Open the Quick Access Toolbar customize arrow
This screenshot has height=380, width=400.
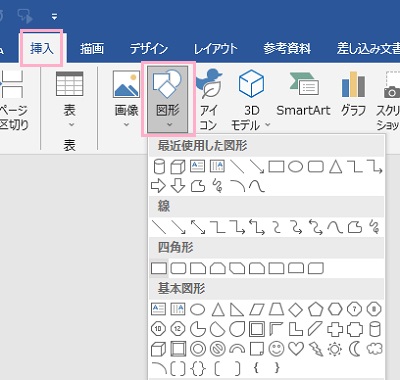[x=54, y=17]
